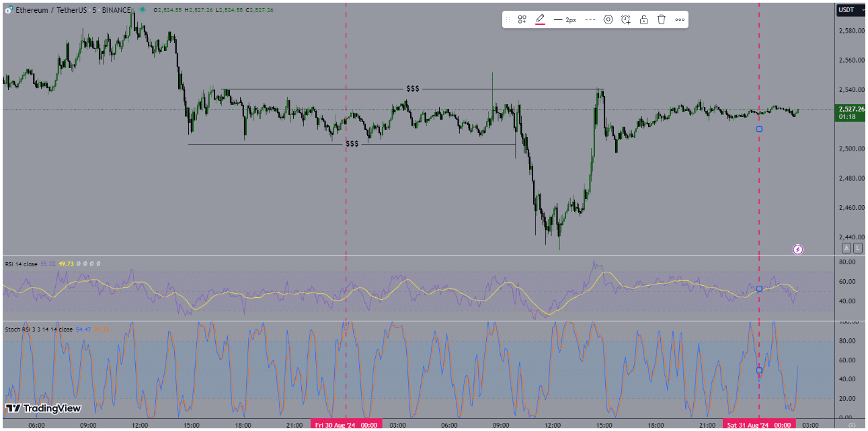
Task: Click the Sat 31 Aug '24 date marker
Action: tap(759, 425)
